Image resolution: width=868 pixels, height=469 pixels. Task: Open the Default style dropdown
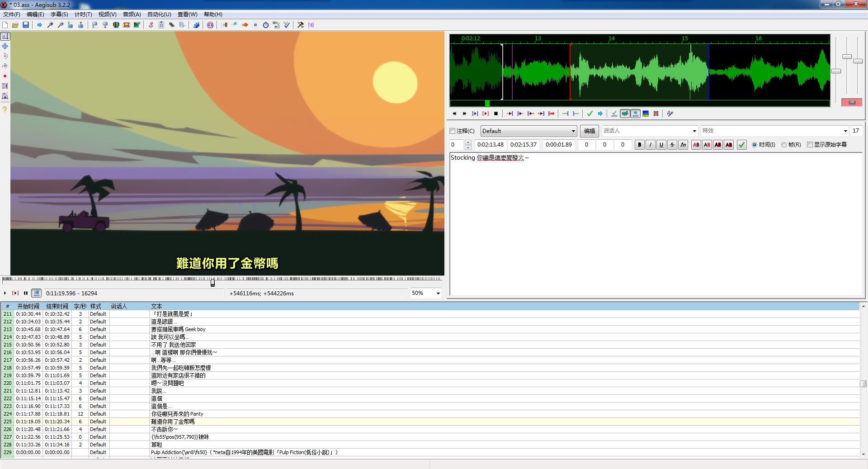528,131
